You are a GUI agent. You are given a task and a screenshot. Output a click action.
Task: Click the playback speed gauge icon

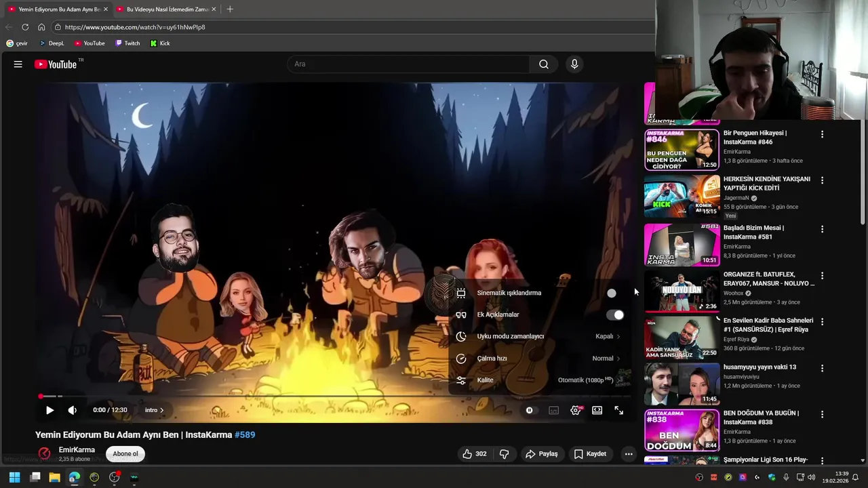click(x=461, y=359)
